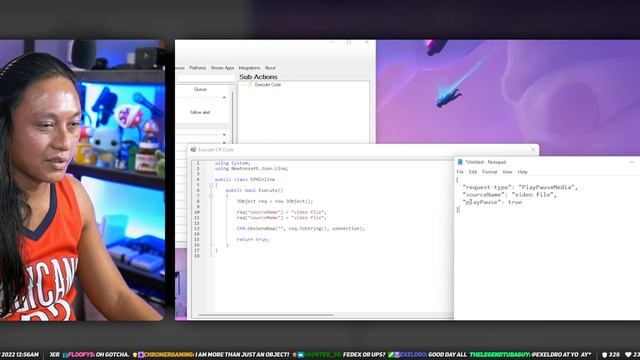Click line number 18 in code gutter

pos(197,256)
